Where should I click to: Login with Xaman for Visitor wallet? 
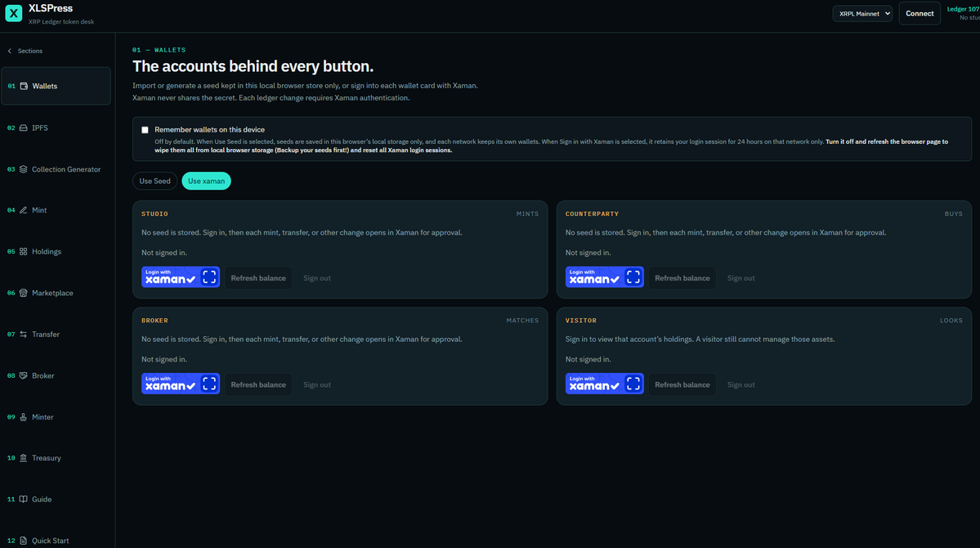604,384
